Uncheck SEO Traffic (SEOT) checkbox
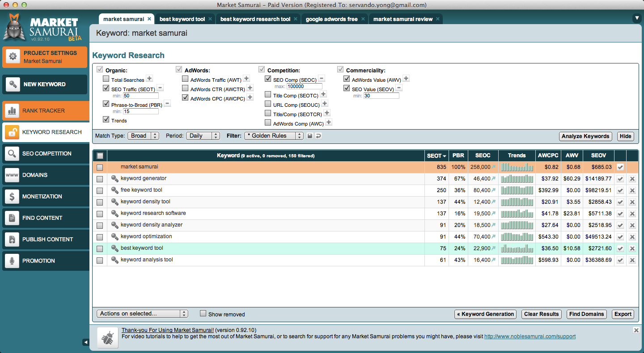This screenshot has height=353, width=644. pyautogui.click(x=106, y=88)
